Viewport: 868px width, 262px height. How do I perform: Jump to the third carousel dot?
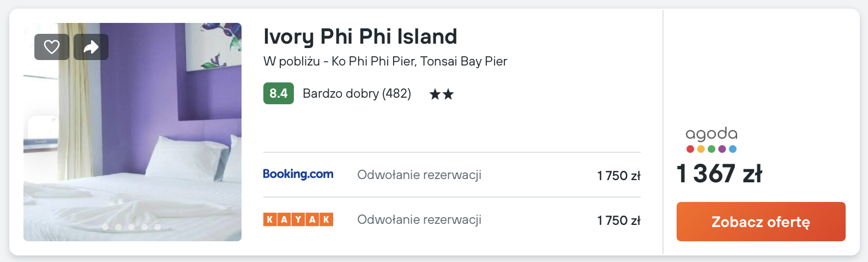[x=131, y=227]
